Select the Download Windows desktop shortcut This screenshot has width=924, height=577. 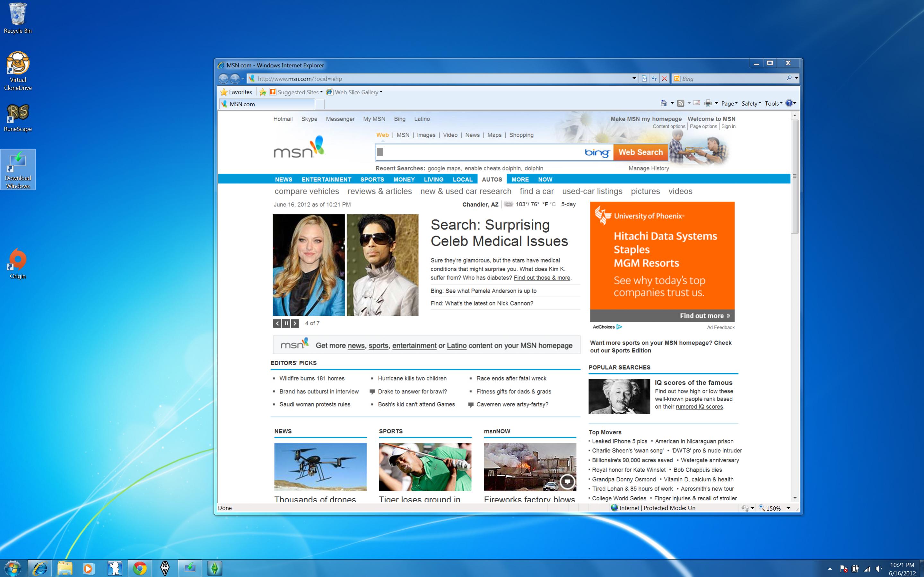pyautogui.click(x=18, y=170)
